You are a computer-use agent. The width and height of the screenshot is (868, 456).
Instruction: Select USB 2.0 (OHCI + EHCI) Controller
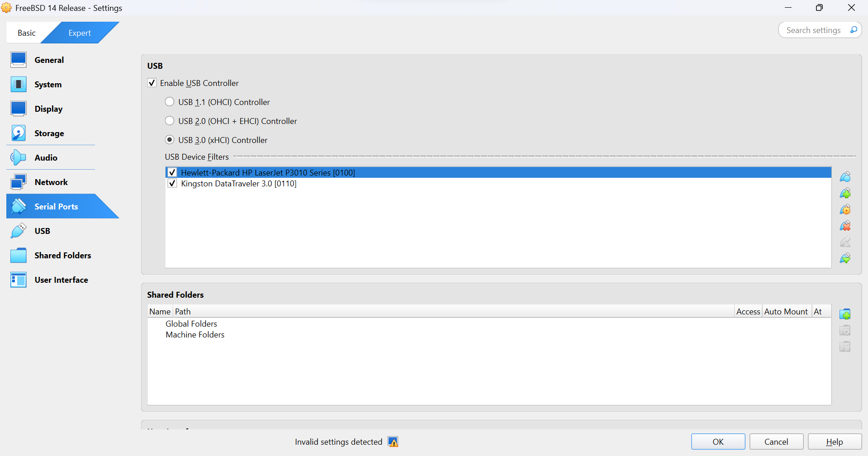(x=170, y=121)
